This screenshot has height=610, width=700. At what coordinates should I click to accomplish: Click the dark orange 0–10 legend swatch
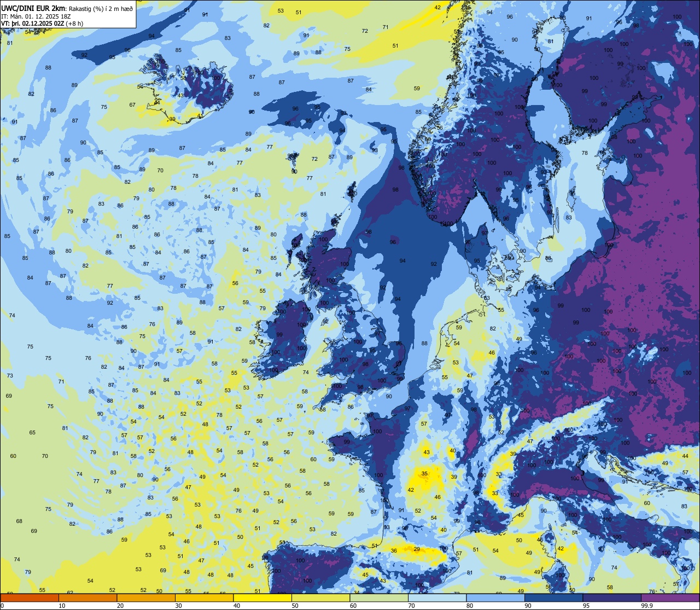(x=30, y=597)
